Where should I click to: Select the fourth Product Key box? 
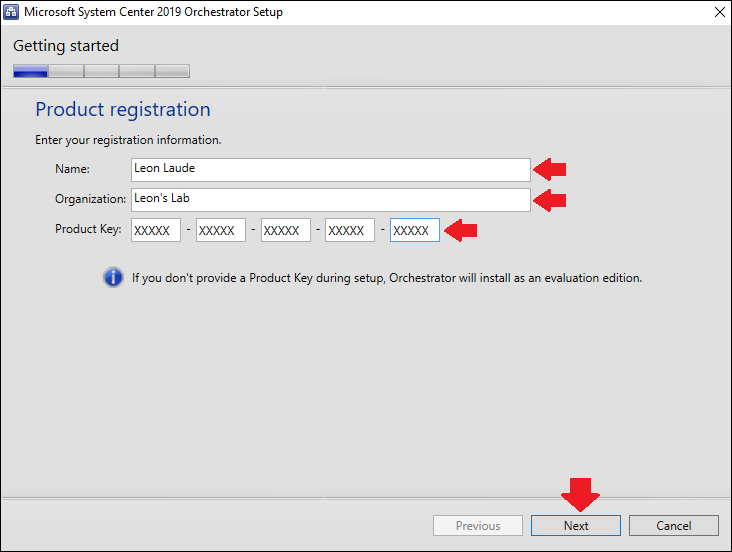pyautogui.click(x=350, y=230)
